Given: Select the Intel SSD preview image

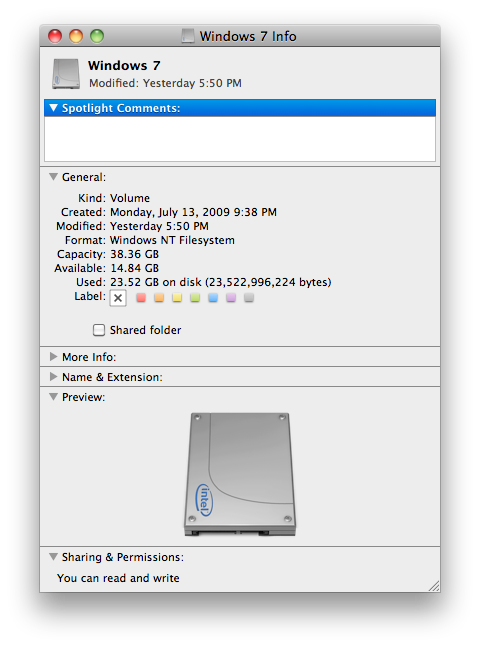Looking at the screenshot, I should (x=240, y=474).
